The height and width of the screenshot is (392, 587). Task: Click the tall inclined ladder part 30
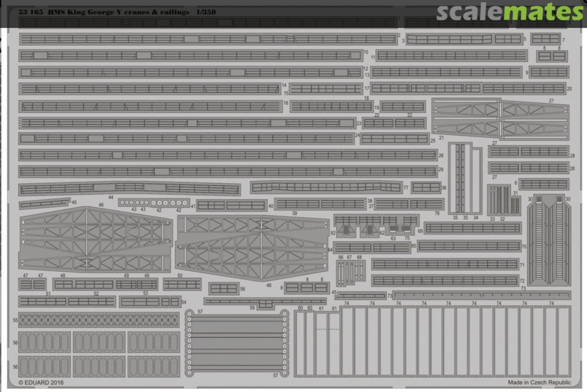pyautogui.click(x=549, y=239)
